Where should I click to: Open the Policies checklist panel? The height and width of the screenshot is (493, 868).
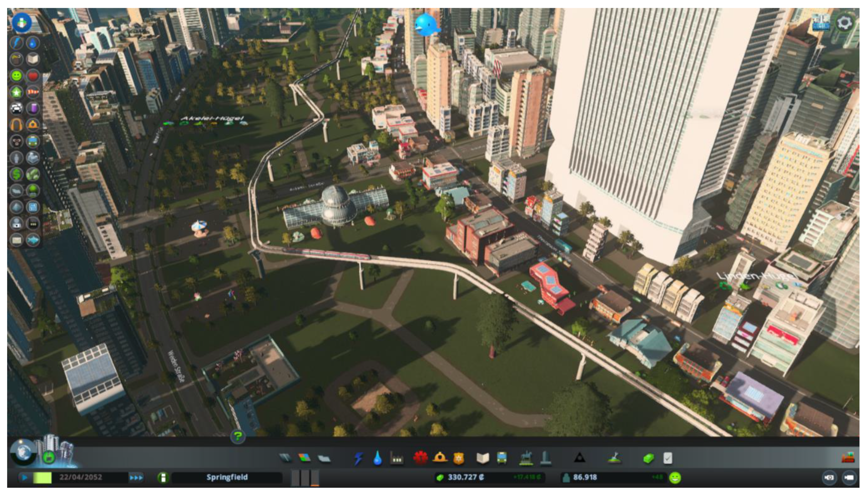[x=668, y=459]
